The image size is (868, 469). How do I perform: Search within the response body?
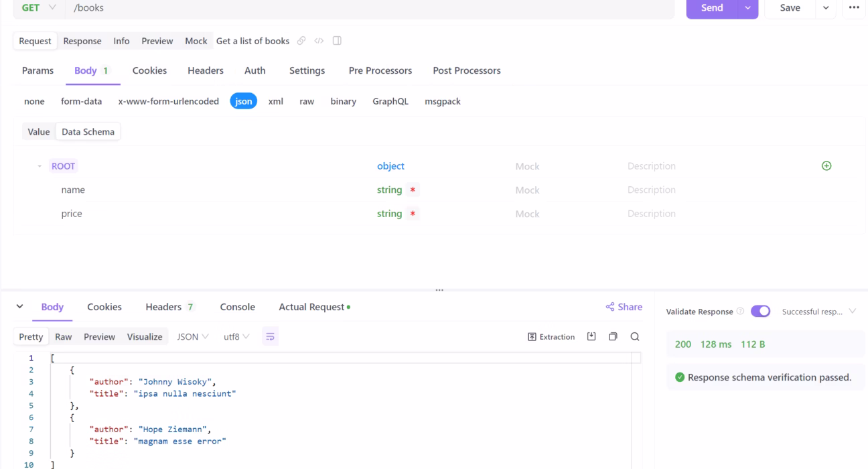tap(634, 336)
